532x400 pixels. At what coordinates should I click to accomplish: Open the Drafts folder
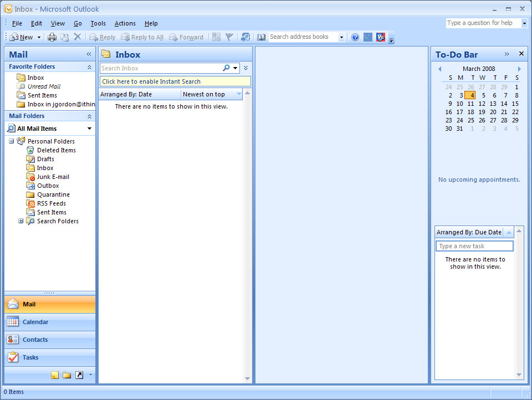click(45, 159)
